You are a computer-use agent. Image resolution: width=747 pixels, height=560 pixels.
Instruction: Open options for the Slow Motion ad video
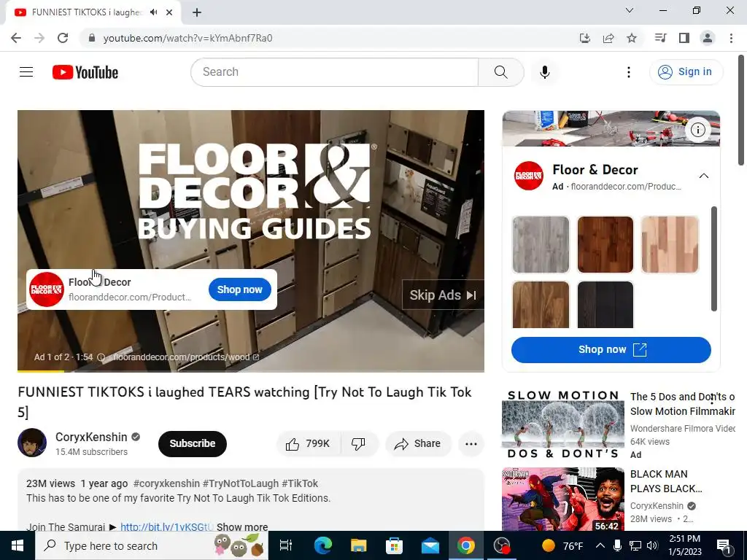click(x=712, y=399)
